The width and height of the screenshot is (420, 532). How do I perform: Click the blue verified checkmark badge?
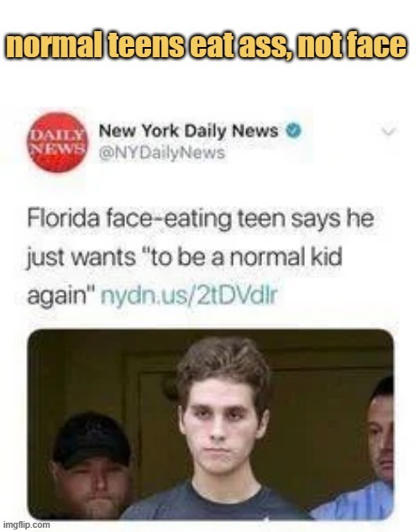[x=293, y=130]
